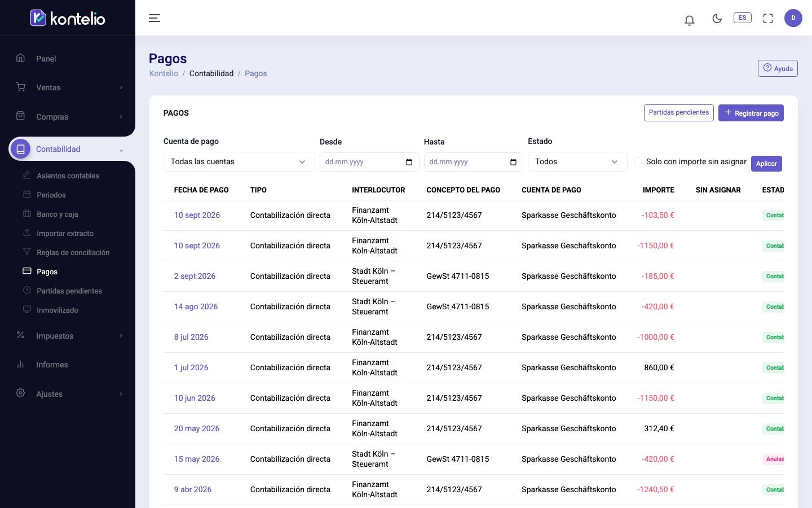Screen dimensions: 812x508
Task: Click the Reglas de conciliación filter icon
Action: [27, 252]
